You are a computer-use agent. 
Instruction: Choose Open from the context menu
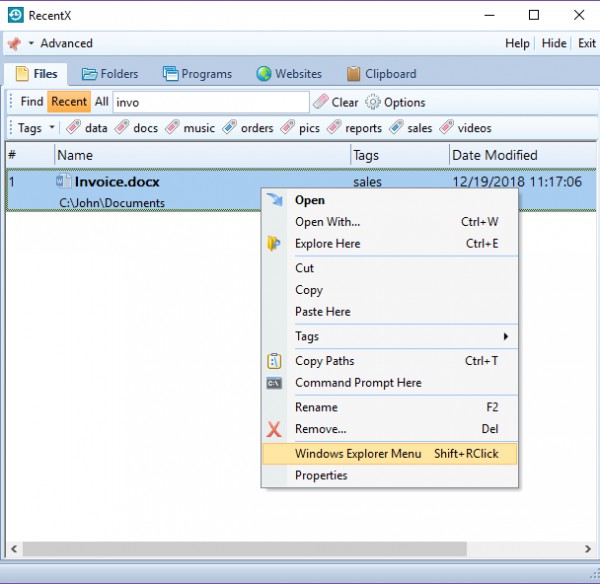coord(390,200)
